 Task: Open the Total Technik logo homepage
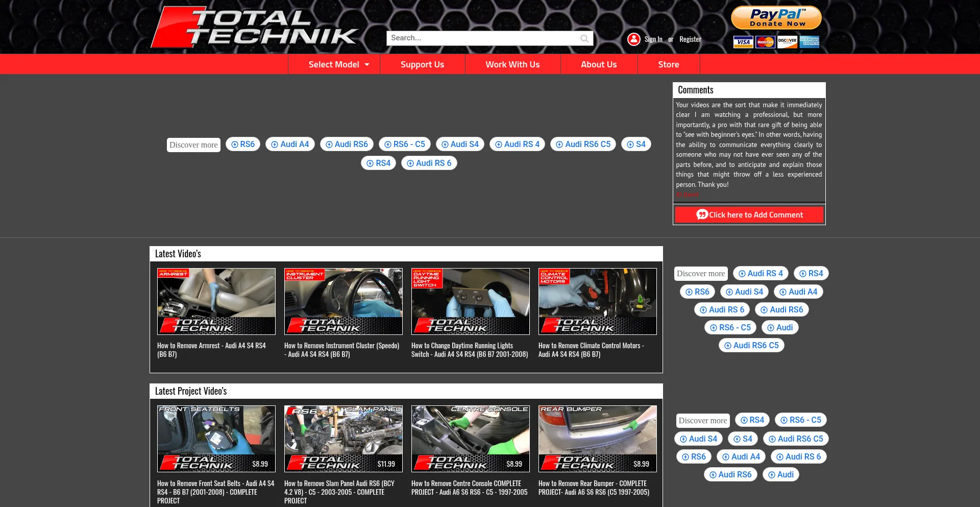tap(254, 27)
